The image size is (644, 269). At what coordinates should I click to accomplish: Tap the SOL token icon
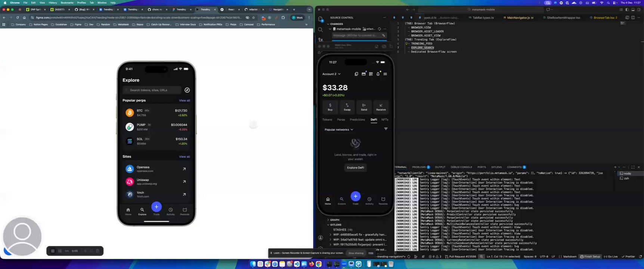coord(130,141)
